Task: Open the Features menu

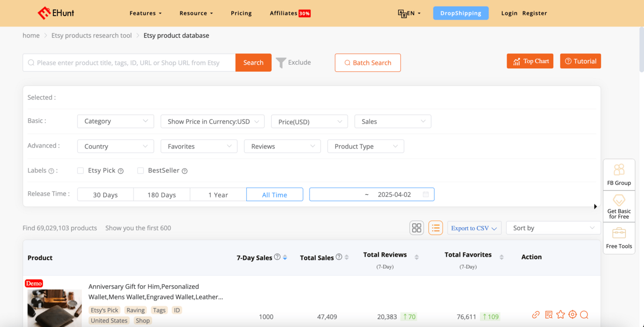Action: point(146,13)
